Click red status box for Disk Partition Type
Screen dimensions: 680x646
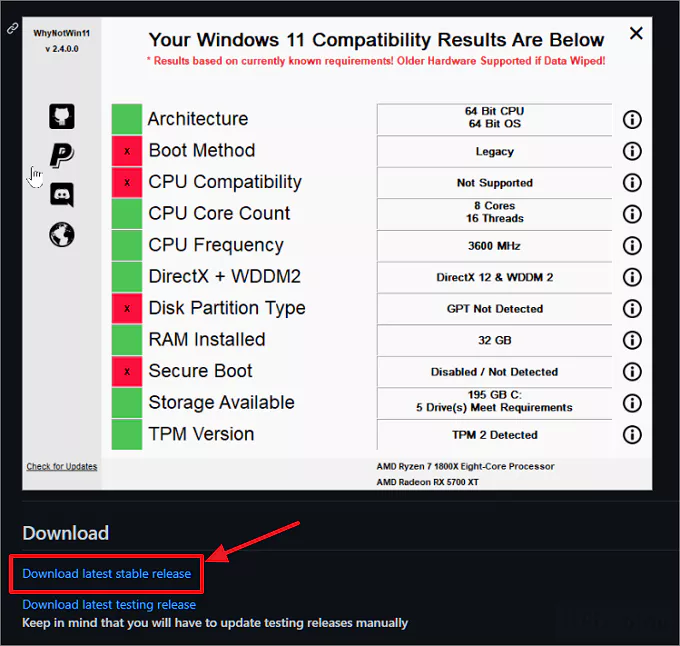point(127,309)
